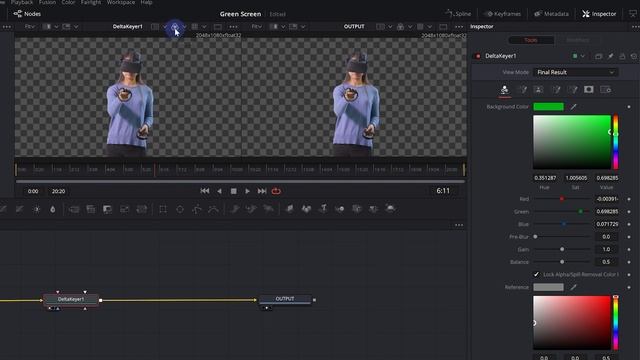Toggle Lock Alpha/Spill Removal Color checkbox
640x360 pixels.
536,275
